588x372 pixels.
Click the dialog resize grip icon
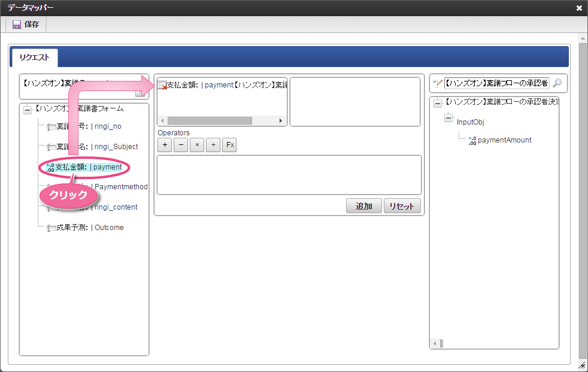click(582, 365)
